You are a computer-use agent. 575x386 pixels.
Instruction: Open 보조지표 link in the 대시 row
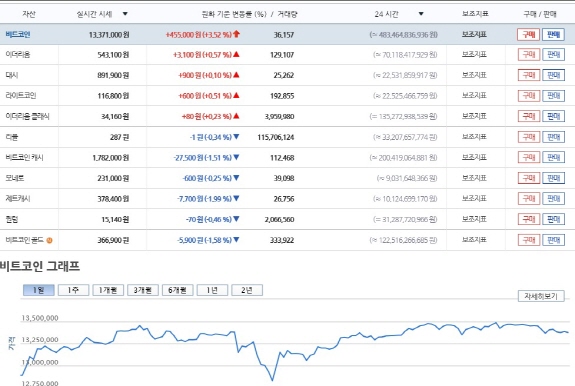point(474,75)
